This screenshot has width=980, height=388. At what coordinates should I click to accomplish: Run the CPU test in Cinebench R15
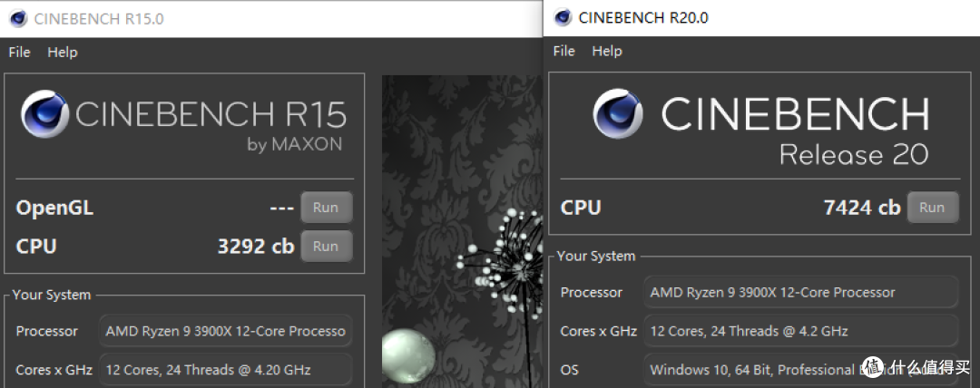tap(327, 247)
